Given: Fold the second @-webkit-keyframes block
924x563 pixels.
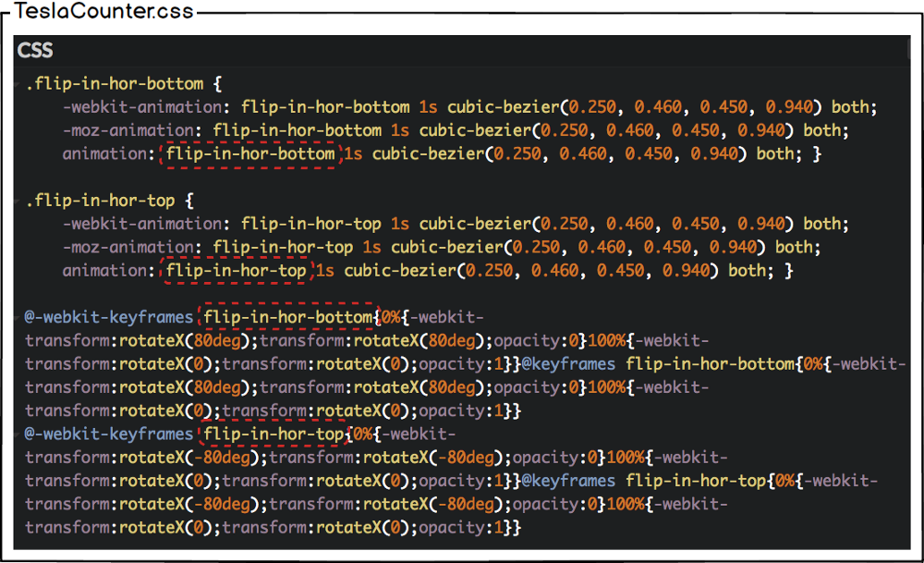Looking at the screenshot, I should tap(19, 434).
